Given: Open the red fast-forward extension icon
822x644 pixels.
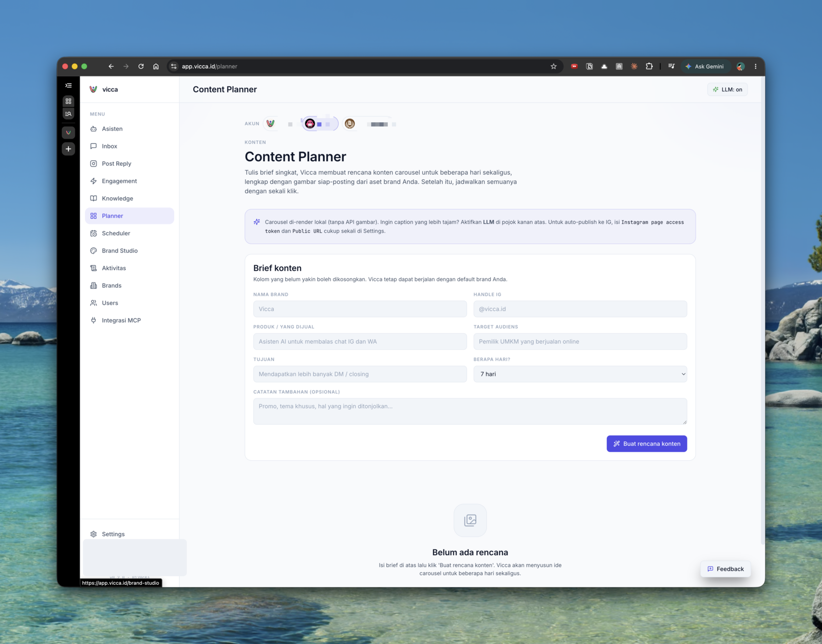Looking at the screenshot, I should coord(574,66).
